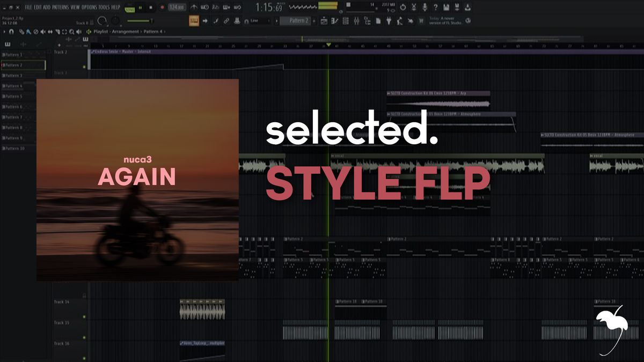644x362 pixels.
Task: Select Pattern 4 in the pattern list
Action: [x=14, y=86]
